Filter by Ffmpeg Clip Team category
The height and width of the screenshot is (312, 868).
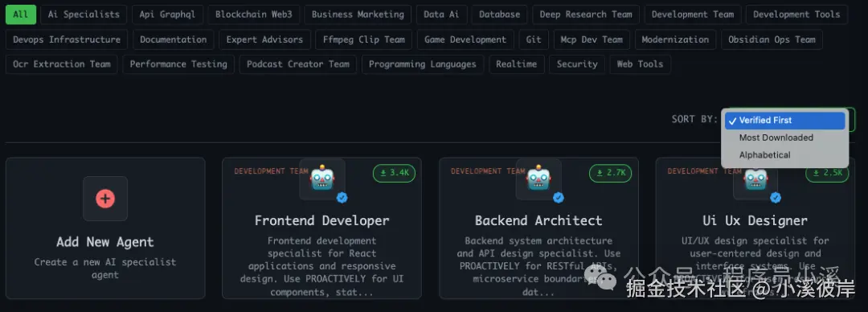coord(364,39)
